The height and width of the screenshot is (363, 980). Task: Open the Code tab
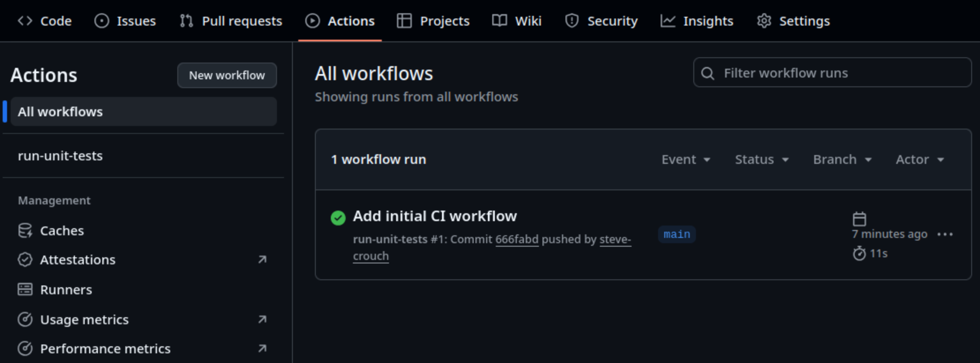pos(44,21)
